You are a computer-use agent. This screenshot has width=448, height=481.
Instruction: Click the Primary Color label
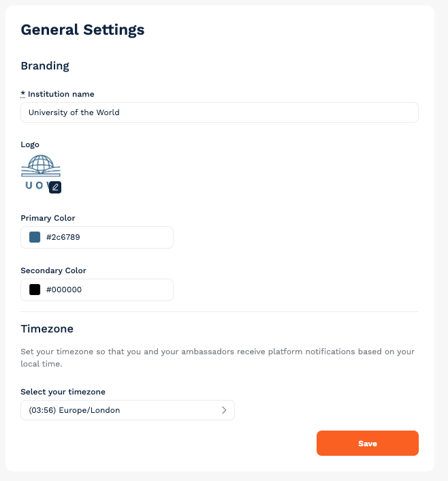point(48,218)
